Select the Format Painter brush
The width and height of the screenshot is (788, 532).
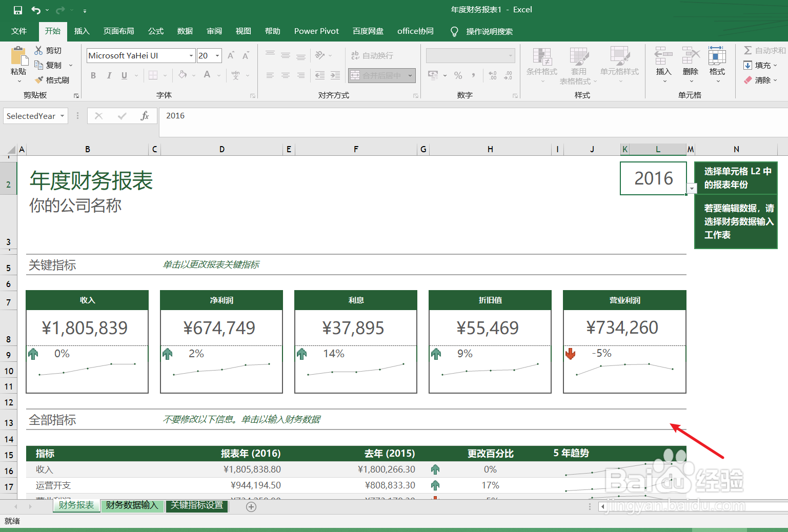(x=39, y=80)
